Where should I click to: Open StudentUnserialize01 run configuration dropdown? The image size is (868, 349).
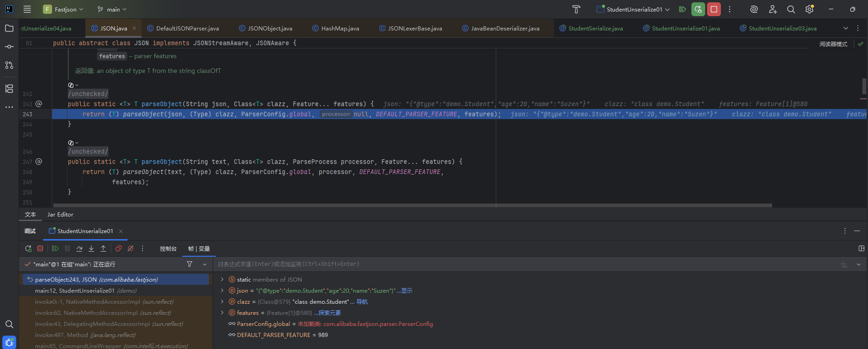pos(633,9)
